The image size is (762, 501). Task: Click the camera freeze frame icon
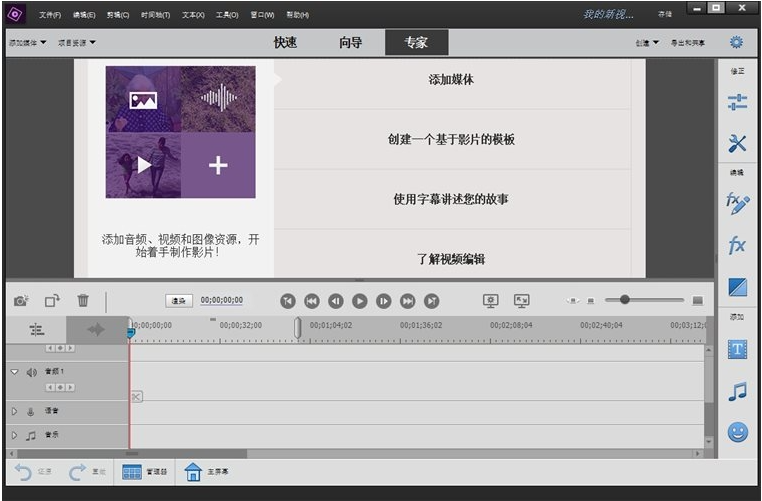pos(21,300)
